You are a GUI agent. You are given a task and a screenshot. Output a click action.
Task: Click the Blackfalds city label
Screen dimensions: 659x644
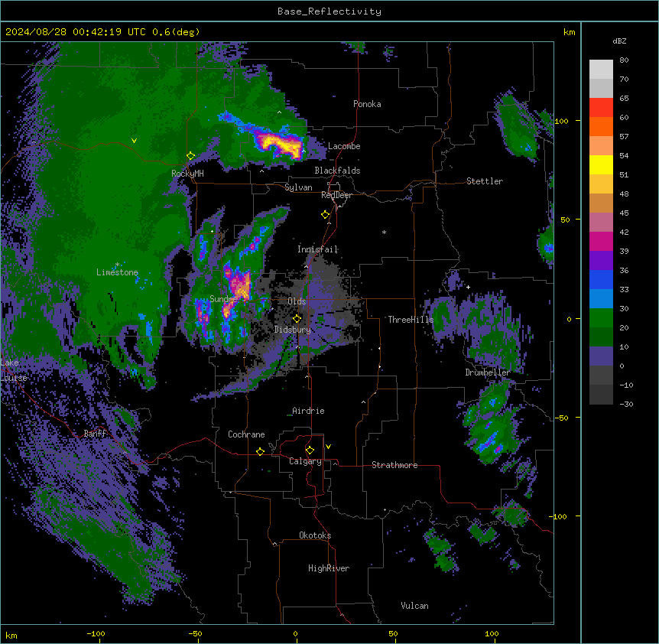pos(337,171)
